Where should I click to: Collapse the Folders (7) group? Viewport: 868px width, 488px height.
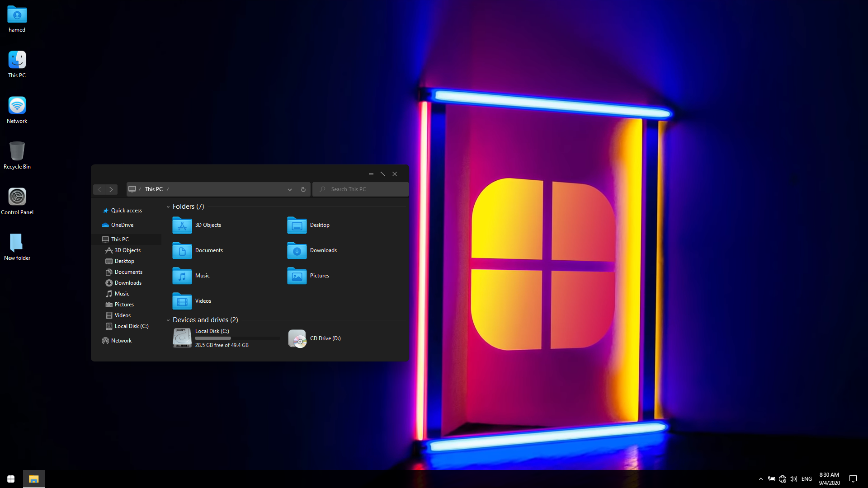coord(168,207)
